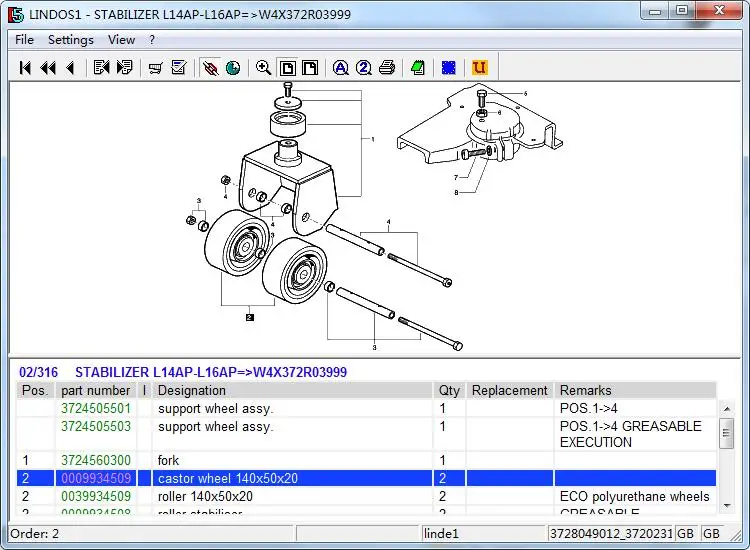Image resolution: width=750 pixels, height=550 pixels.
Task: Click POS.1->4 GREASABLE EXECUTION remark
Action: coord(630,434)
